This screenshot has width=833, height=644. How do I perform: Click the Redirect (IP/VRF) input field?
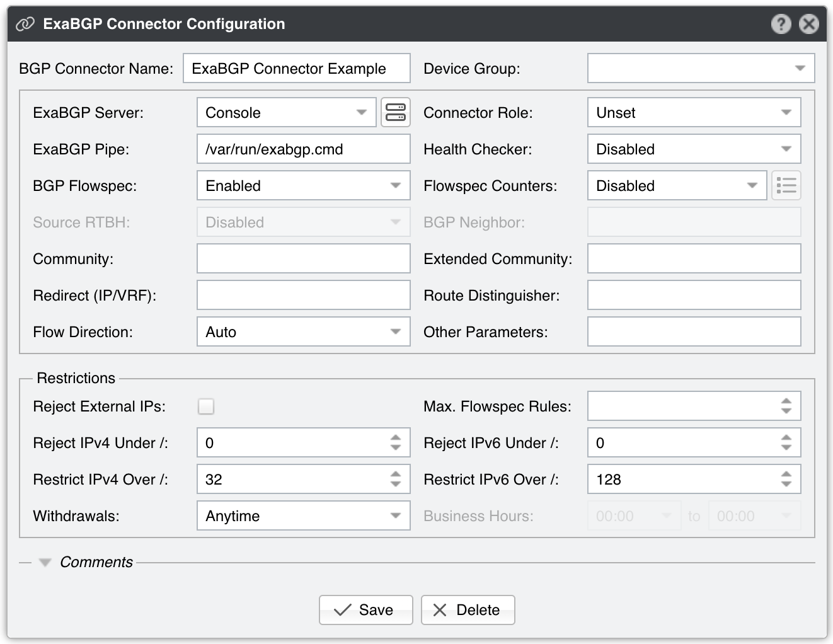point(304,296)
